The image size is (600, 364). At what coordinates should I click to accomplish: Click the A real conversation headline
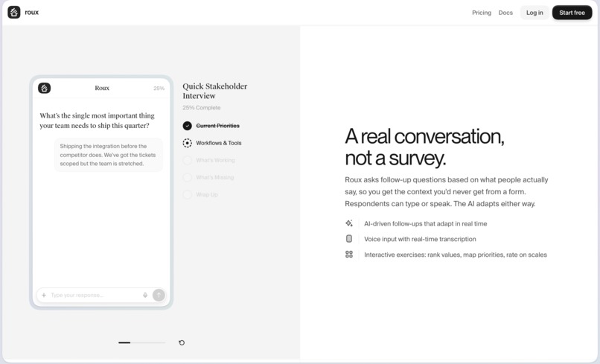click(424, 147)
